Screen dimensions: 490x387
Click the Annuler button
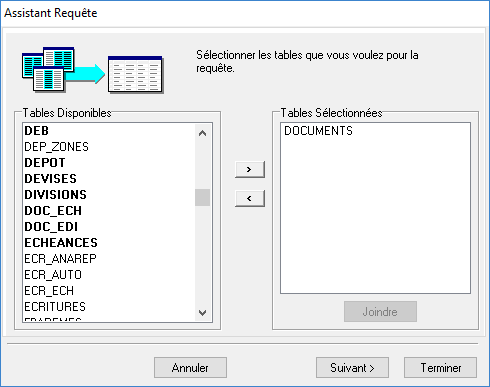[190, 368]
